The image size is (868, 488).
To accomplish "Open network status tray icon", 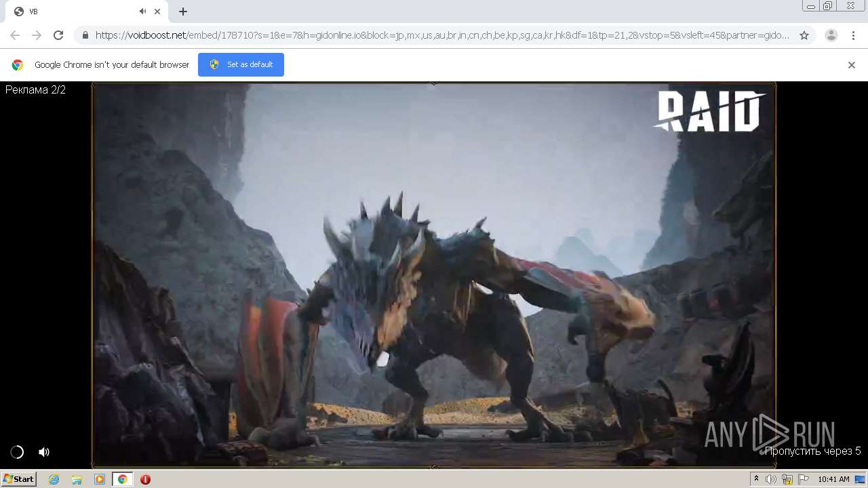I will pos(787,479).
